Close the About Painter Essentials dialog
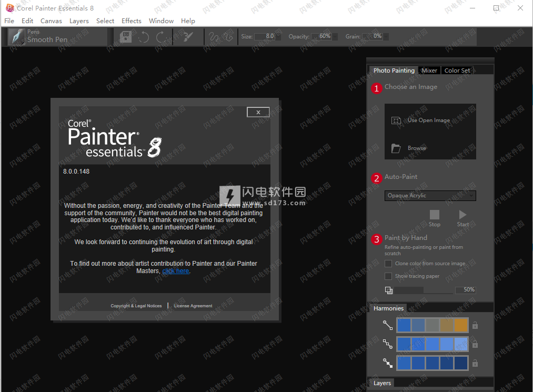Screen dimensions: 533x392 click(258, 112)
